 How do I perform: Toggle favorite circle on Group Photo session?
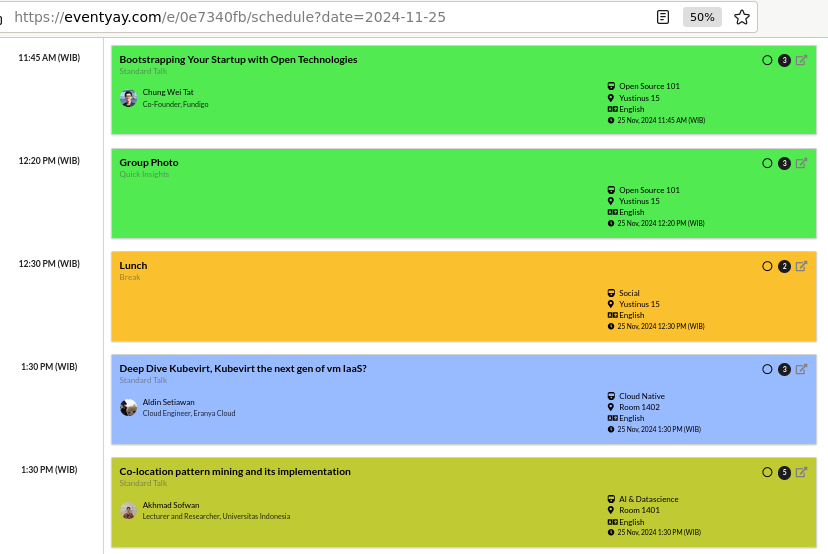pyautogui.click(x=767, y=163)
